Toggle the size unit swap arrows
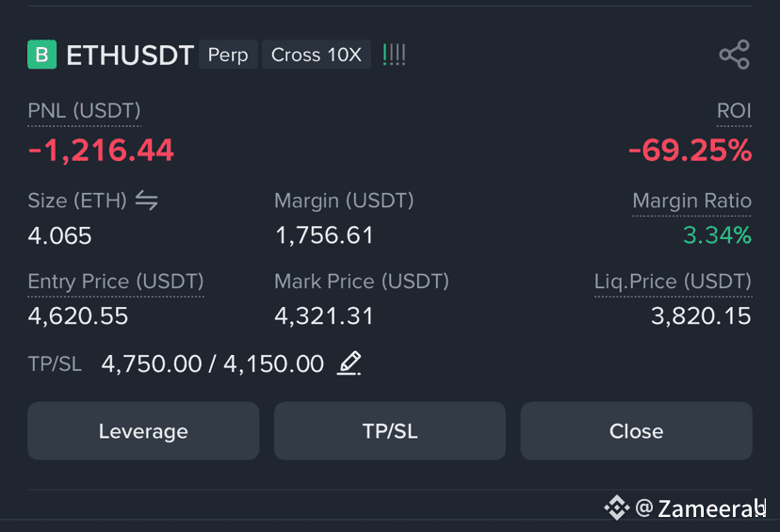 147,201
